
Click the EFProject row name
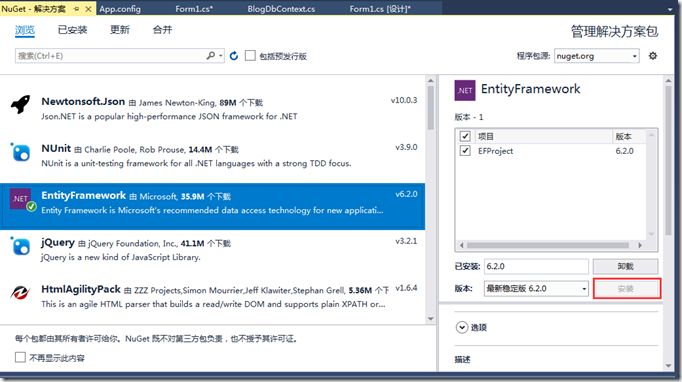(x=495, y=151)
